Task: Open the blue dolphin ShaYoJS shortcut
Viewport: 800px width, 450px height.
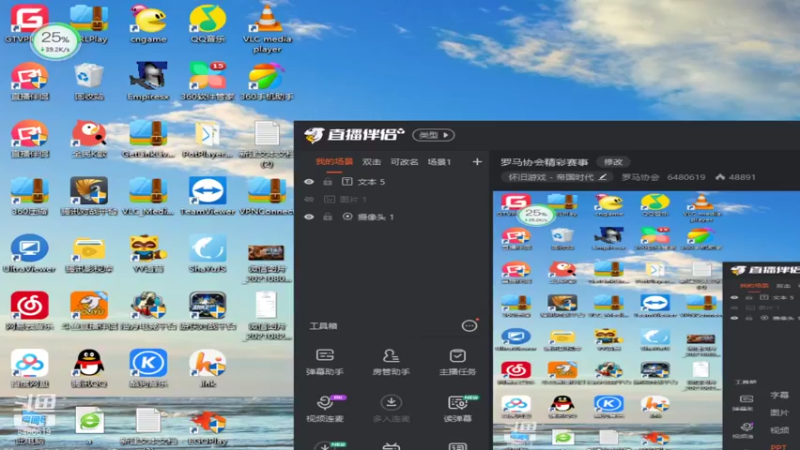Action: coord(207,254)
